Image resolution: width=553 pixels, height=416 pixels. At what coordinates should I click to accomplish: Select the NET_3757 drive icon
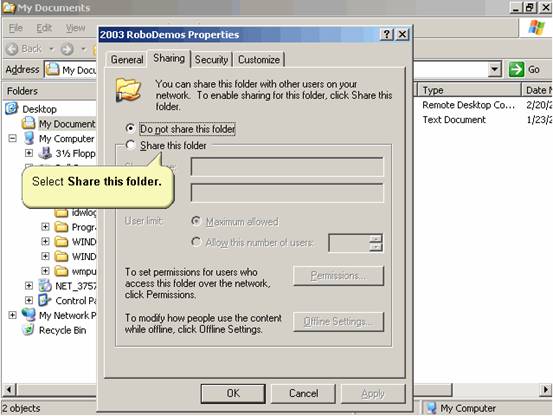[45, 286]
